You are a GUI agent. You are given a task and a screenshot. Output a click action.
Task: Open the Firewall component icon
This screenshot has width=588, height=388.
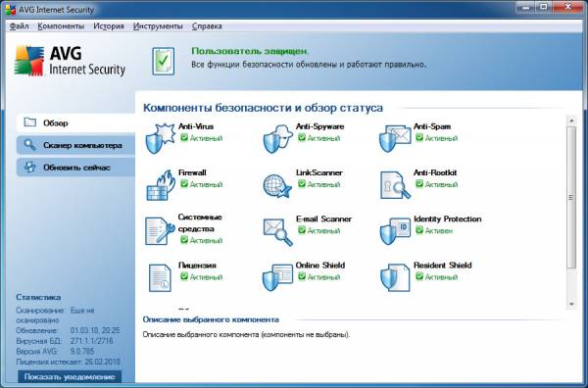coord(160,185)
